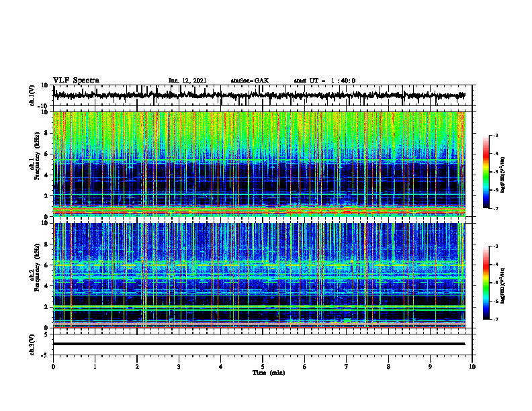Screen dimensions: 532x411
Task: Click the time axis tick label "1"
Action: pos(95,367)
